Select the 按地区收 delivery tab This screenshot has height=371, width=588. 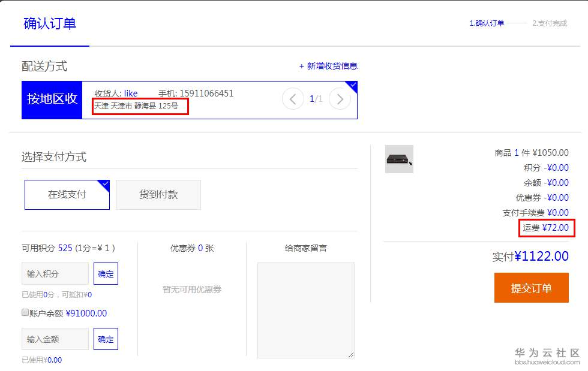pyautogui.click(x=52, y=100)
